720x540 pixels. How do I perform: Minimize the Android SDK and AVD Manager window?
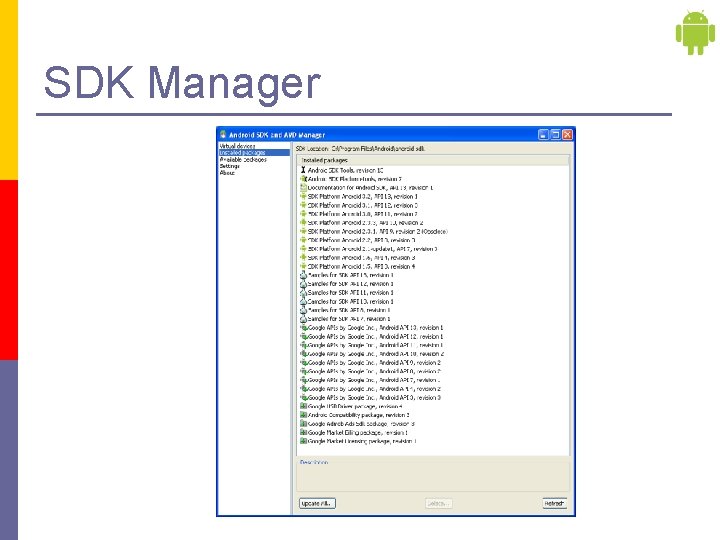tap(543, 135)
